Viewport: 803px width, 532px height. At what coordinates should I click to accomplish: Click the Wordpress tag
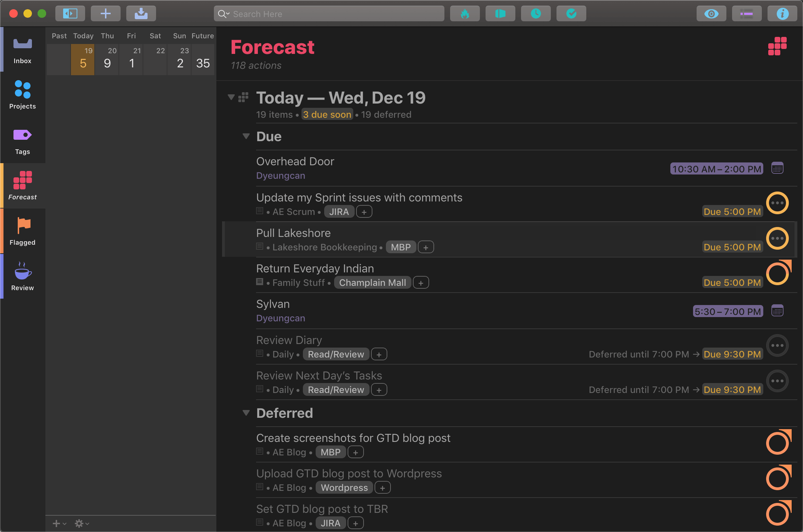(344, 488)
